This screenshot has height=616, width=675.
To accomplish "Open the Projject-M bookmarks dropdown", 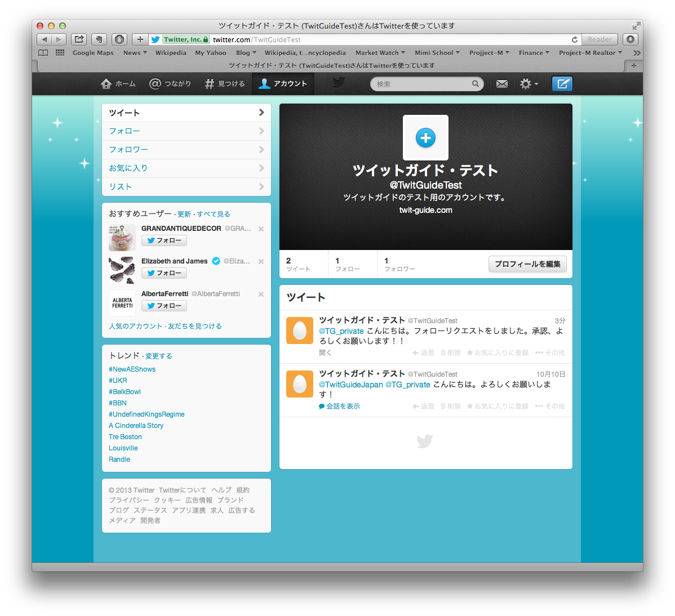I will coord(489,53).
